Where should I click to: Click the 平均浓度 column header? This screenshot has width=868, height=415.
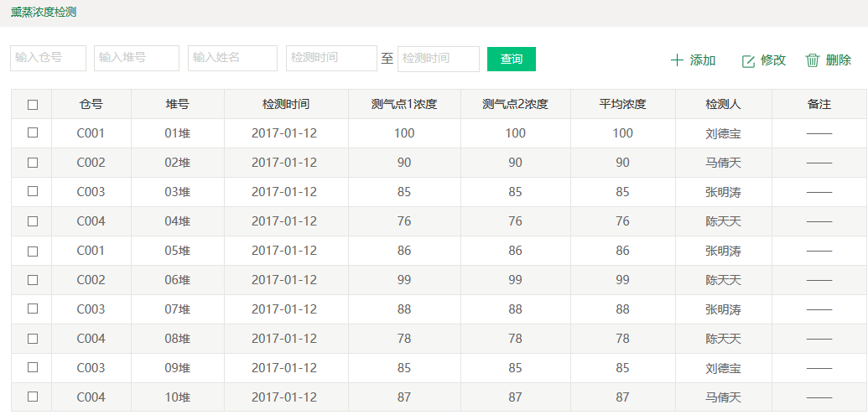point(623,104)
